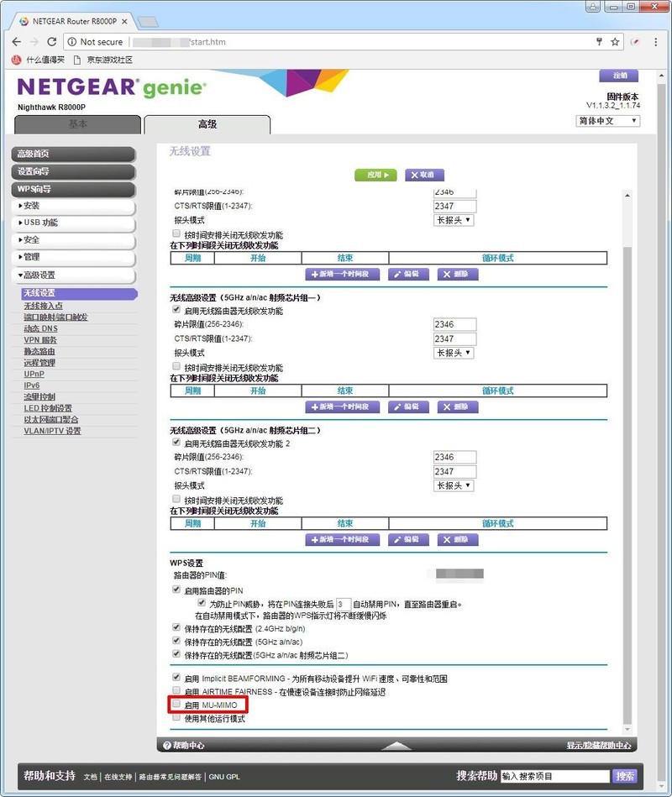Viewport: 672px width, 797px height.
Task: Go back using browser back arrow
Action: click(16, 42)
